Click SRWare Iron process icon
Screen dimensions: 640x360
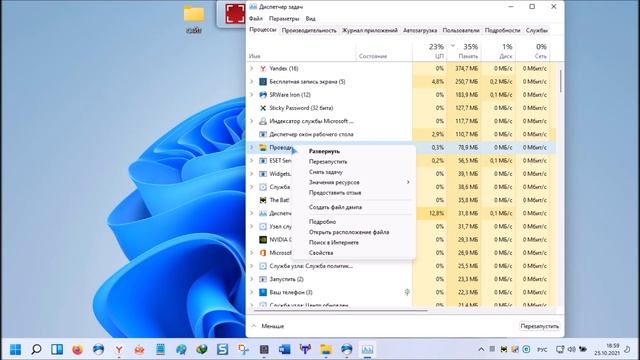point(263,95)
